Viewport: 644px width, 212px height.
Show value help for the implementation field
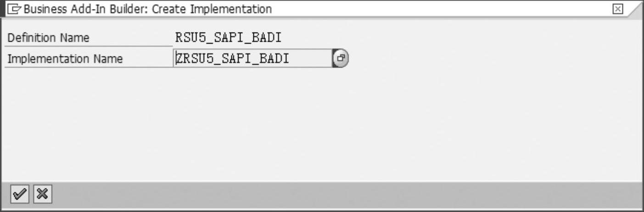[340, 58]
